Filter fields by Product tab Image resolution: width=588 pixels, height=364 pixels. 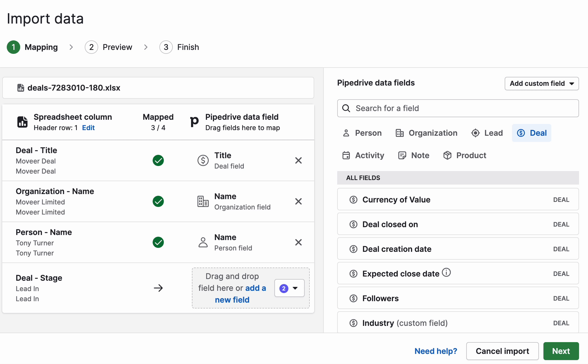pyautogui.click(x=465, y=155)
